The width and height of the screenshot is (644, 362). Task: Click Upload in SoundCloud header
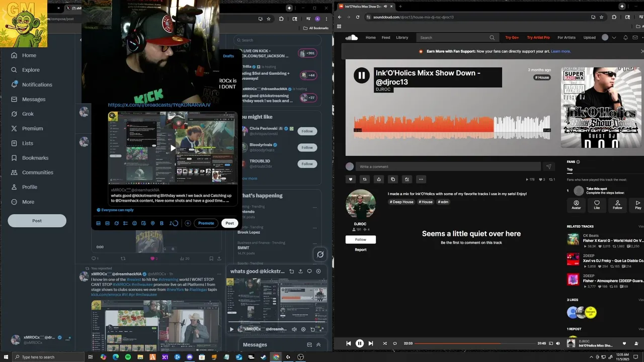tap(590, 38)
